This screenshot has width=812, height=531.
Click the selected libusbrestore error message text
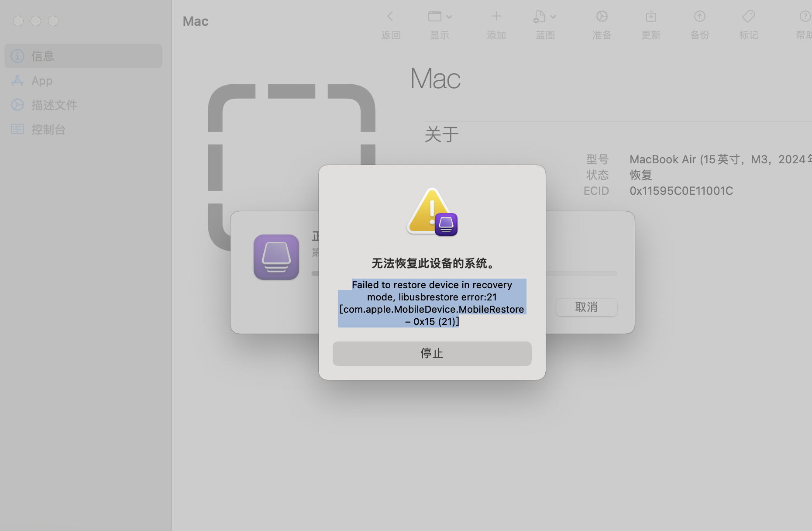(x=432, y=303)
